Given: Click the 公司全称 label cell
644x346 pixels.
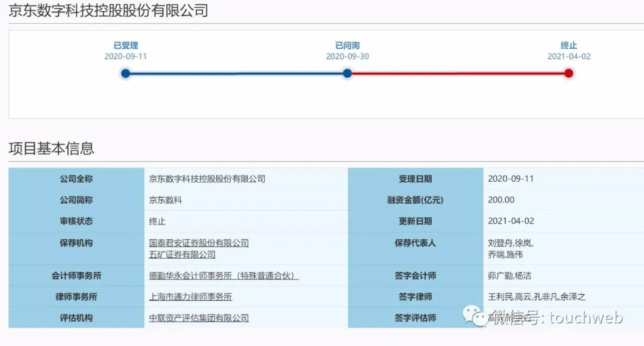Looking at the screenshot, I should pyautogui.click(x=76, y=179).
